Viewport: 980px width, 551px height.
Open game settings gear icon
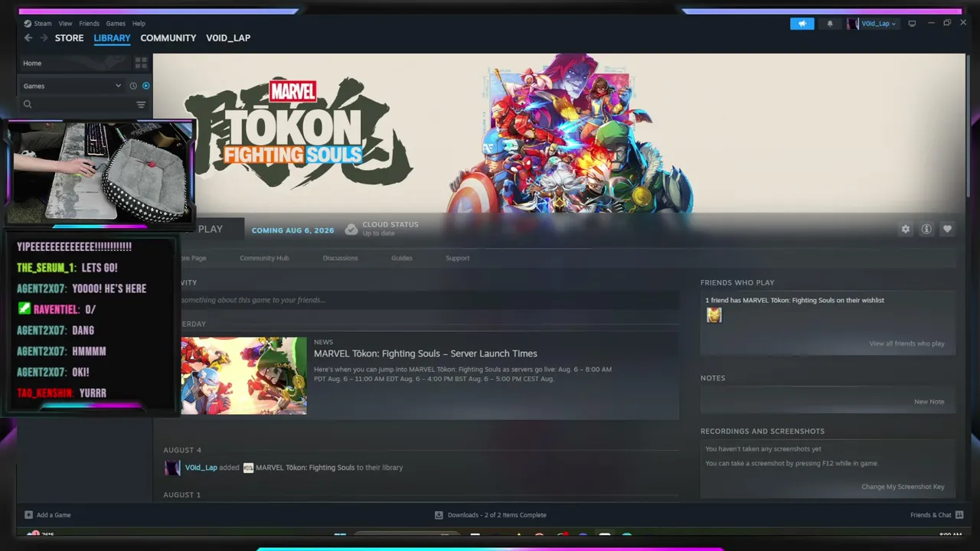coord(906,229)
